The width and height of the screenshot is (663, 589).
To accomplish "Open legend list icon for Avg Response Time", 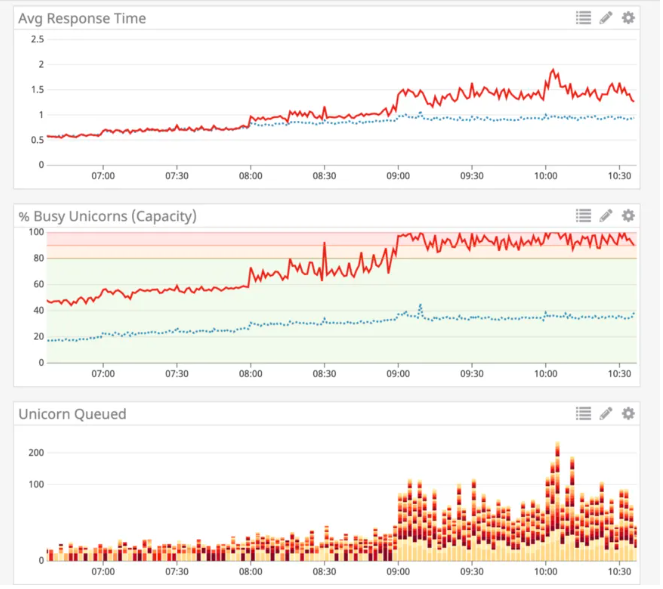I will tap(584, 18).
